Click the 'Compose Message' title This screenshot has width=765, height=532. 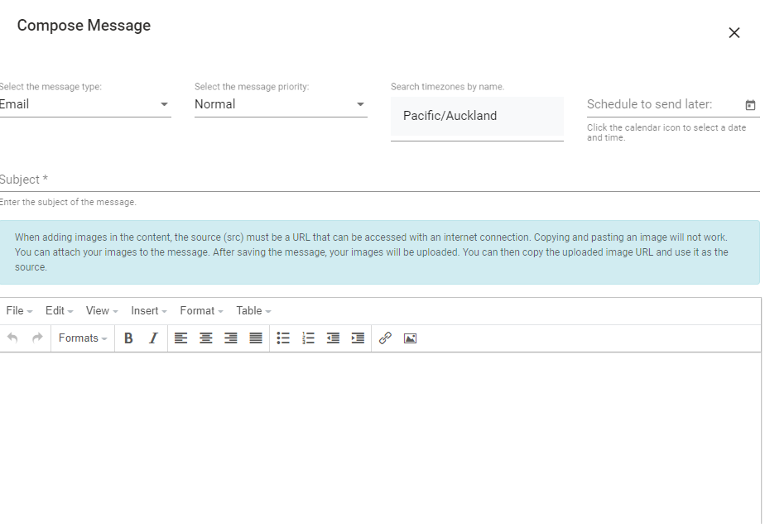[84, 26]
